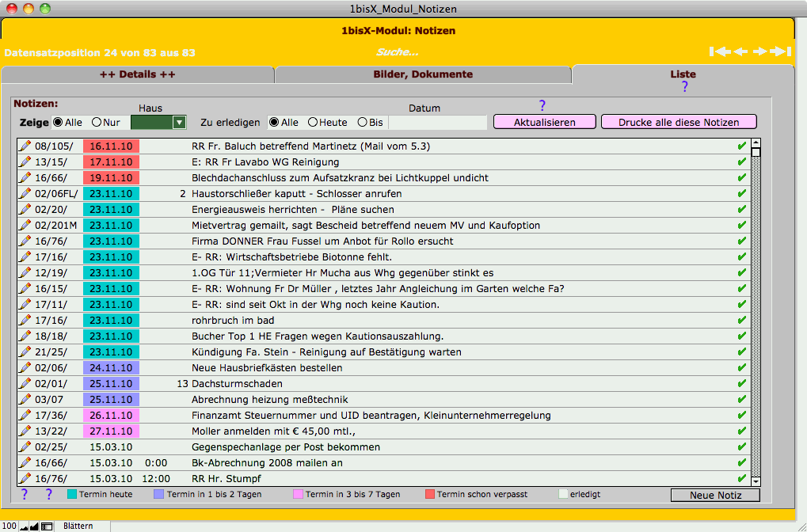Screen dimensions: 807x532
Task: Click house code '02/201M'
Action: [55, 226]
